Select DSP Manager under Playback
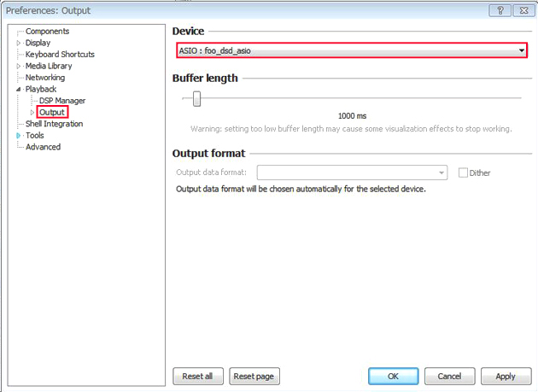The image size is (538, 392). coord(62,101)
